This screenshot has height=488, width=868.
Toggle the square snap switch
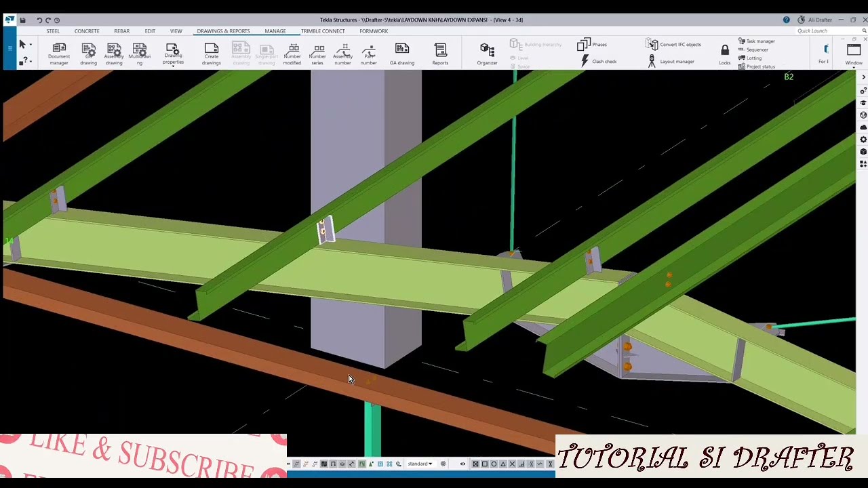(x=484, y=464)
